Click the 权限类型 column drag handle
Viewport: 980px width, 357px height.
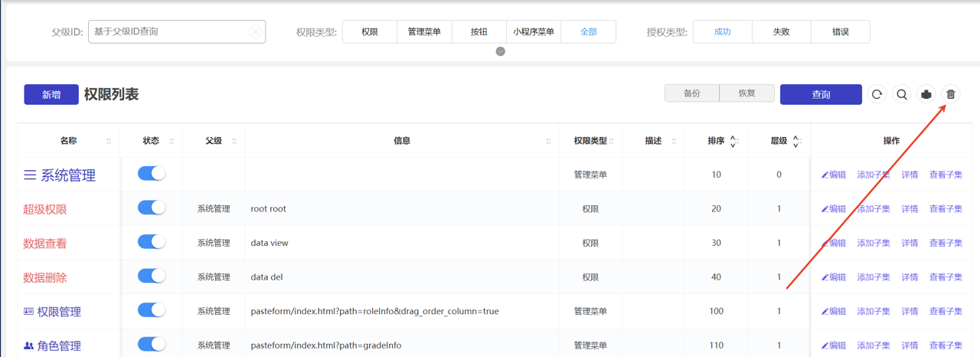[x=612, y=141]
